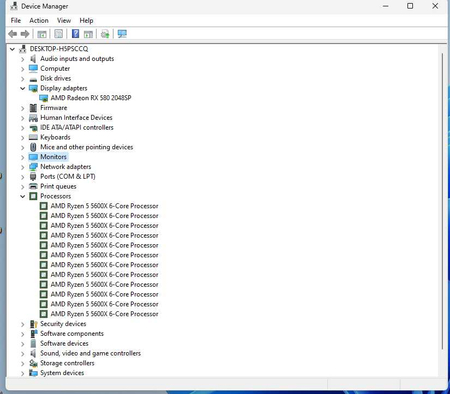The image size is (450, 394).
Task: Collapse the DESKTOP-HSPSCCQ root node
Action: coord(12,49)
